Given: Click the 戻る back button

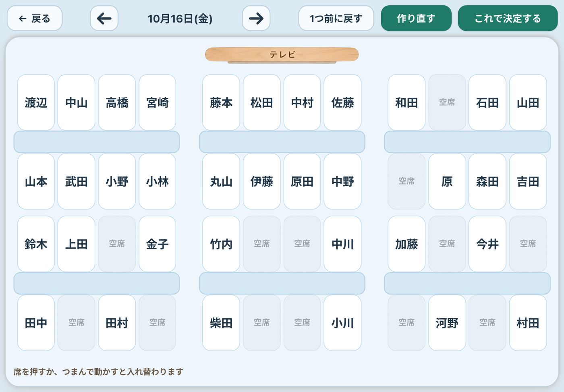Looking at the screenshot, I should pos(35,18).
